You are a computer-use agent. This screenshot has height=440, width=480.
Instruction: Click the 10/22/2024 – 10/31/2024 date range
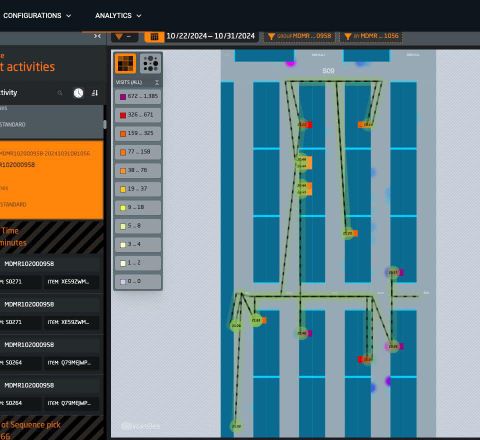[x=210, y=36]
